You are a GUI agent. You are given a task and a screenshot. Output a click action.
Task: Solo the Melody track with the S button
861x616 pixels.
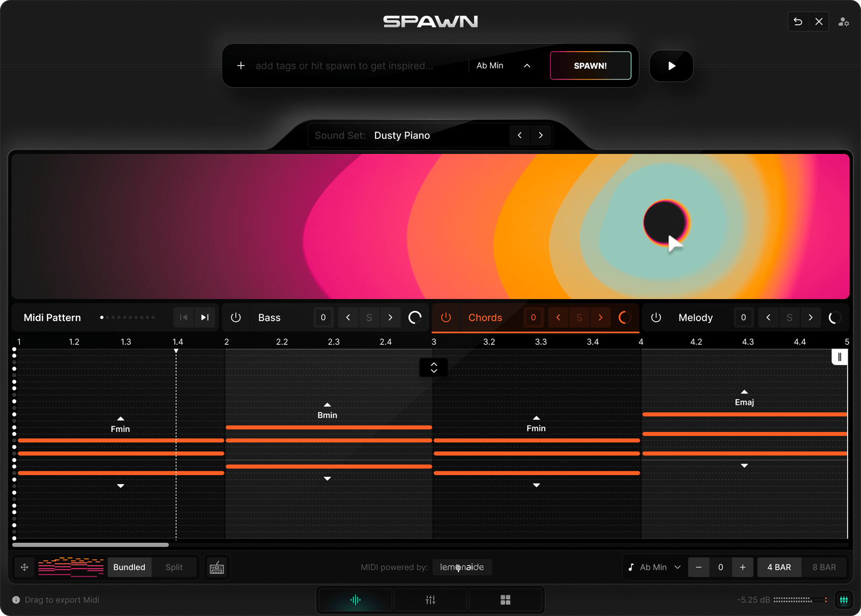tap(789, 317)
